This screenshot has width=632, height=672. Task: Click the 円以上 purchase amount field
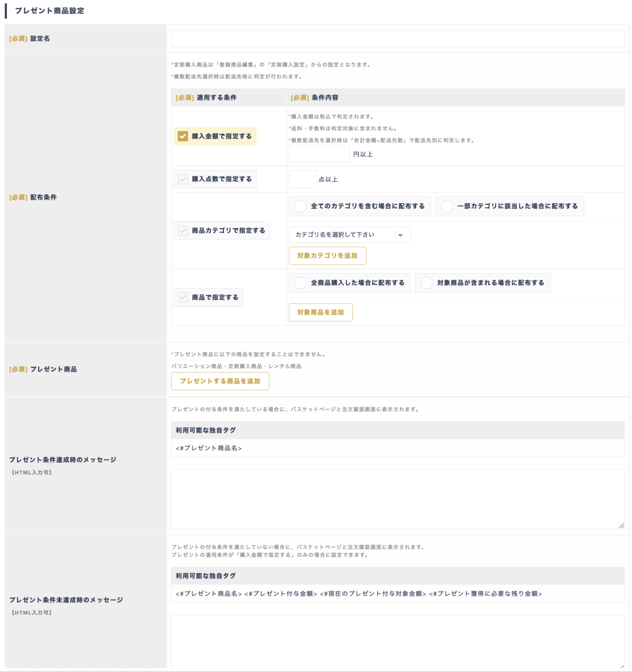[x=319, y=154]
